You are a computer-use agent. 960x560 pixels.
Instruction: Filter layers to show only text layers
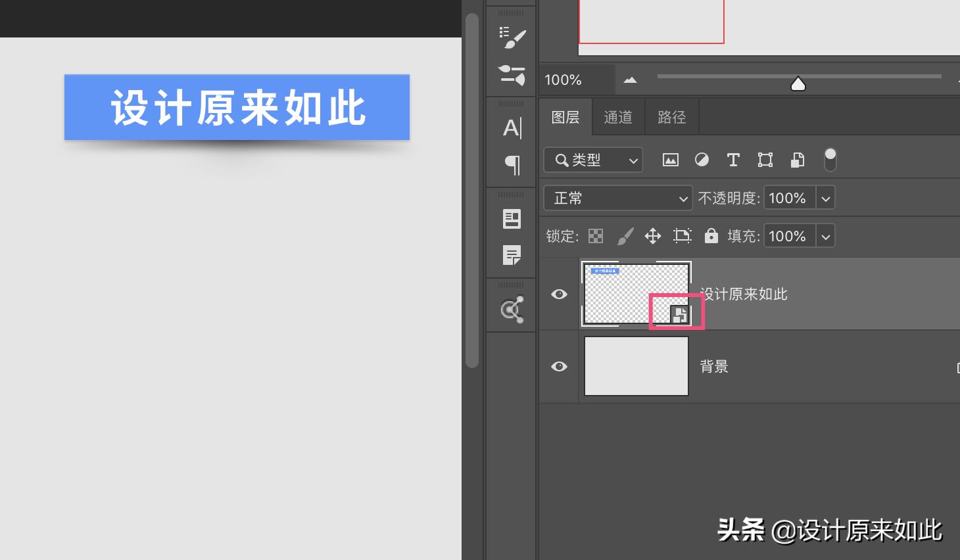(x=733, y=160)
